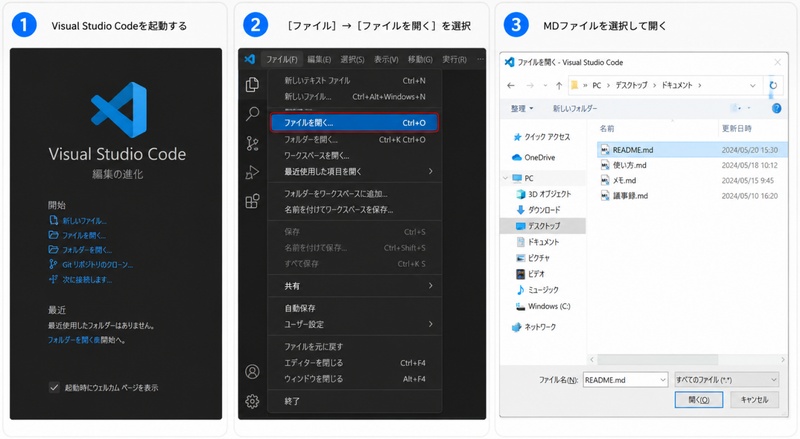Select 終了 menu entry
The width and height of the screenshot is (800, 439).
(x=354, y=401)
